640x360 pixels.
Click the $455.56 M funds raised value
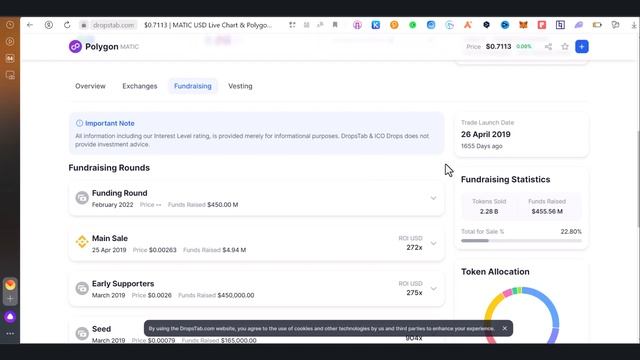click(547, 211)
